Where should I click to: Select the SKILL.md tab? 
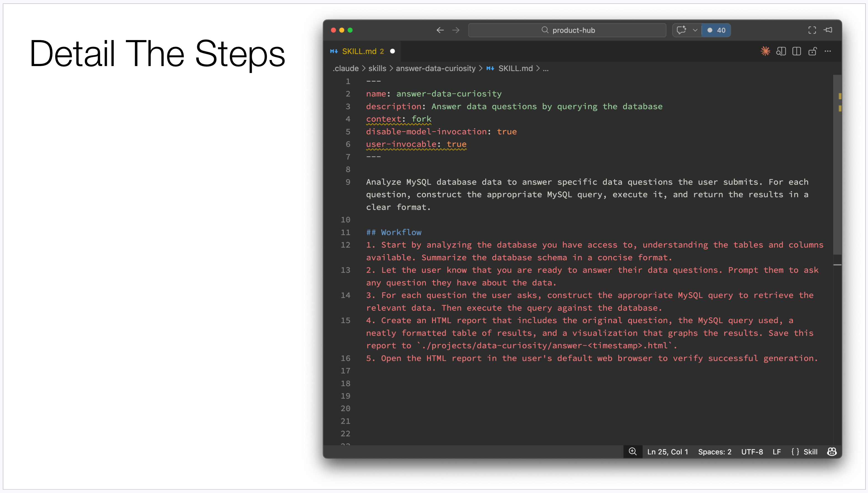[362, 51]
